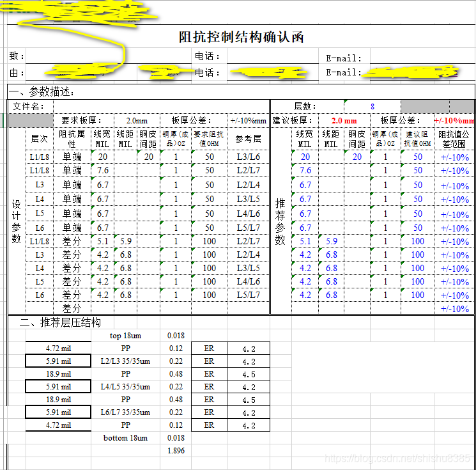The height and width of the screenshot is (470, 476).
Task: Click the 0.22 thickness in the L4/L5 row
Action: (176, 386)
